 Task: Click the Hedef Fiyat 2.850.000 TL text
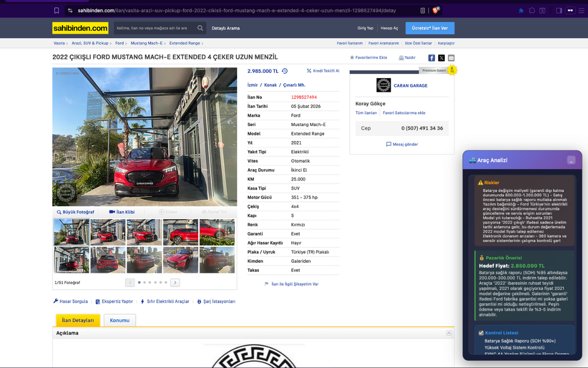(512, 266)
